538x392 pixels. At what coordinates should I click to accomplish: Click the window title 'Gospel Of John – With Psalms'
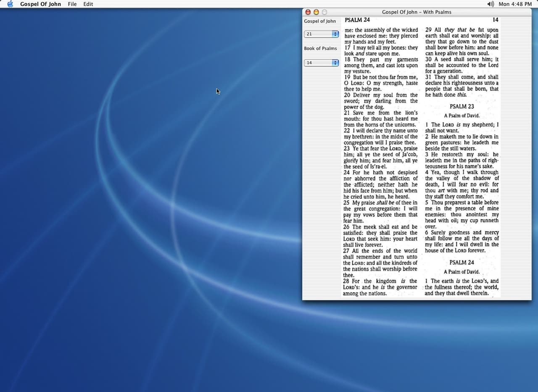[417, 12]
